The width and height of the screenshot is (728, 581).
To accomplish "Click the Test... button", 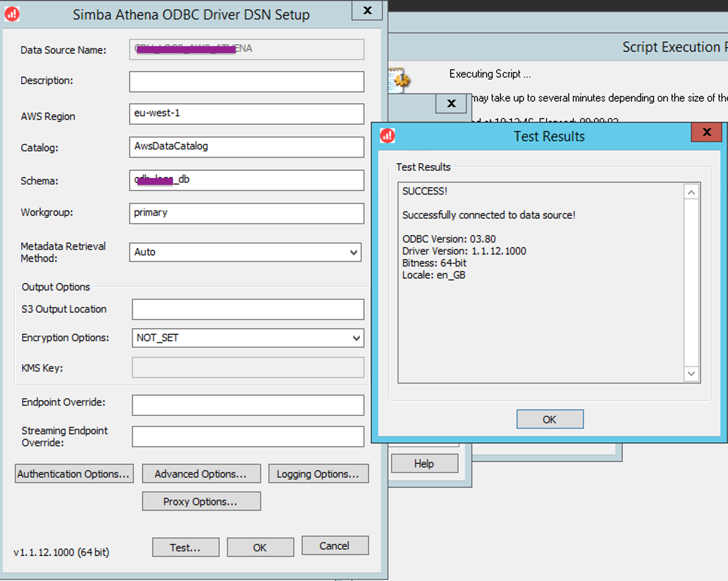I will point(185,547).
